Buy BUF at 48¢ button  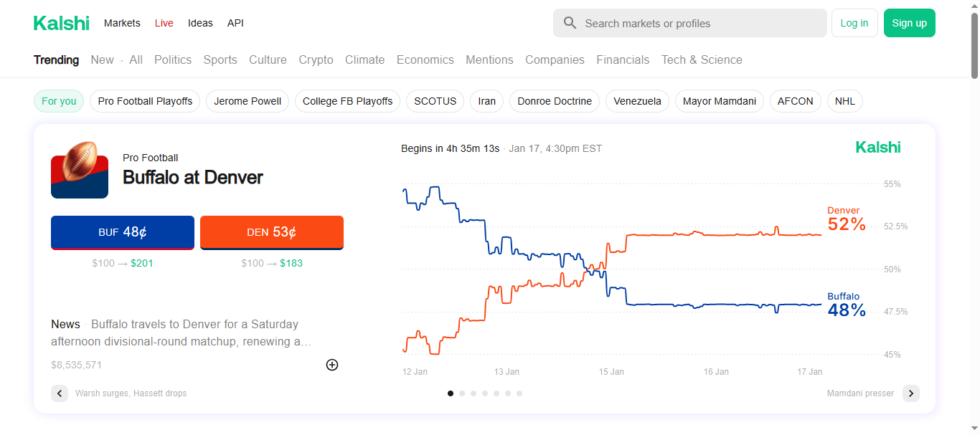123,232
